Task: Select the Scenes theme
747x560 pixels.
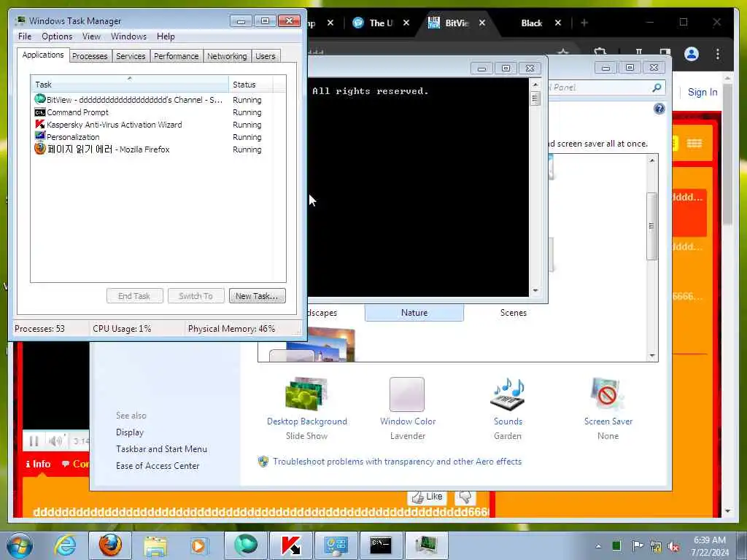Action: tap(513, 313)
